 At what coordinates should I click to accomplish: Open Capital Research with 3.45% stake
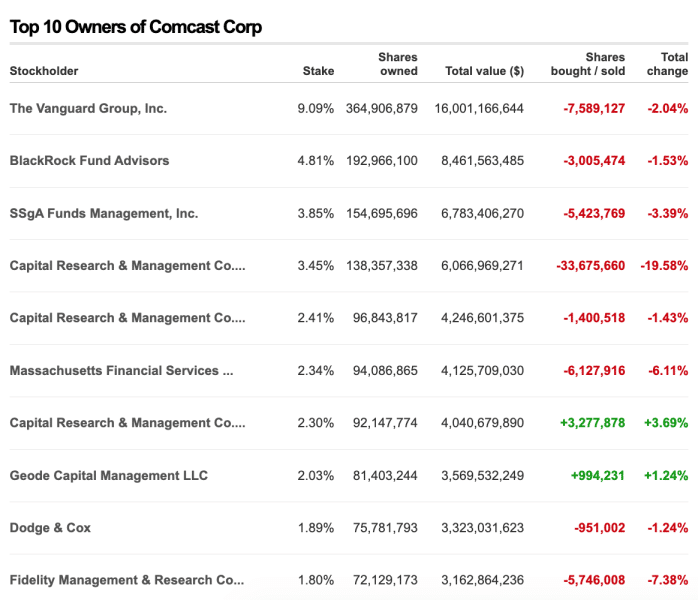pyautogui.click(x=127, y=266)
